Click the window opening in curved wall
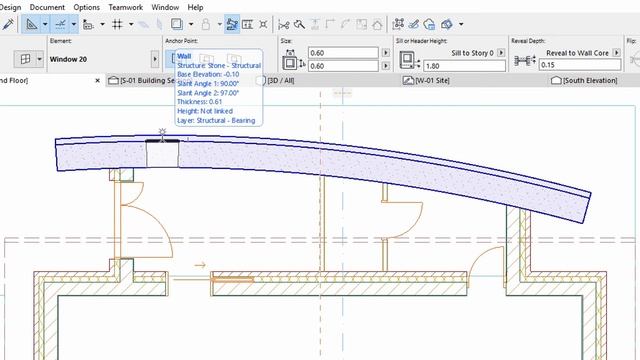Viewport: 640px width, 360px height. (x=162, y=153)
